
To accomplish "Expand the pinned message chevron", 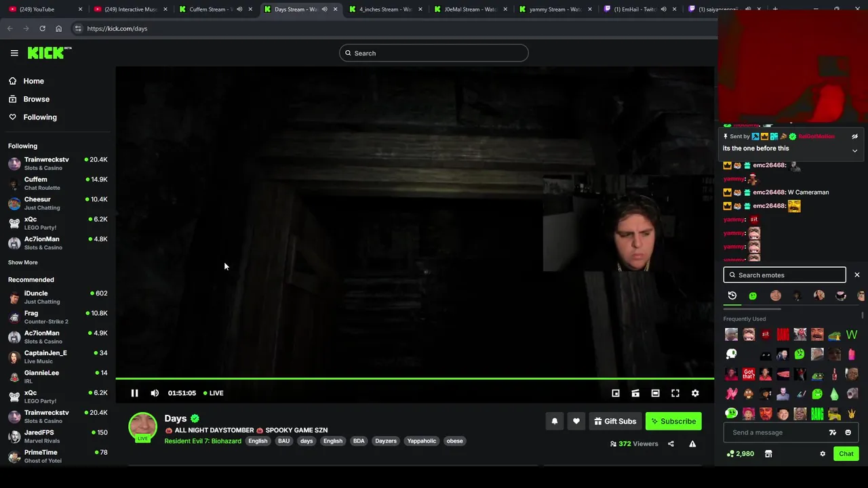I will tap(854, 150).
